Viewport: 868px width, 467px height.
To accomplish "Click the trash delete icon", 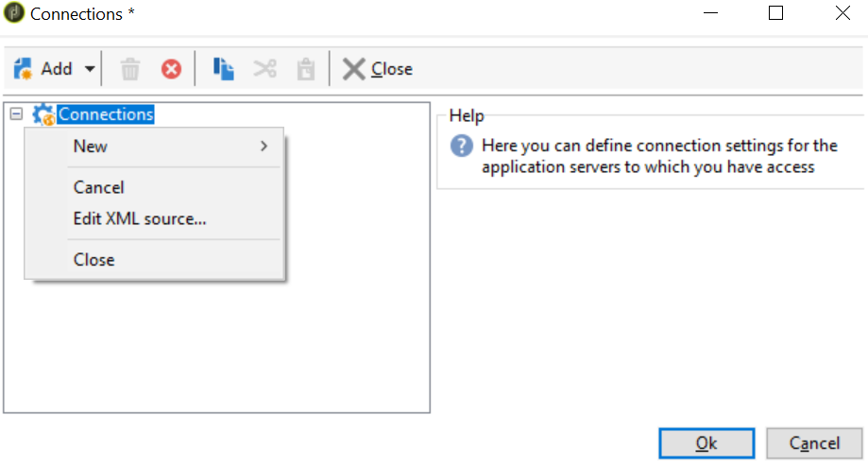I will 130,69.
